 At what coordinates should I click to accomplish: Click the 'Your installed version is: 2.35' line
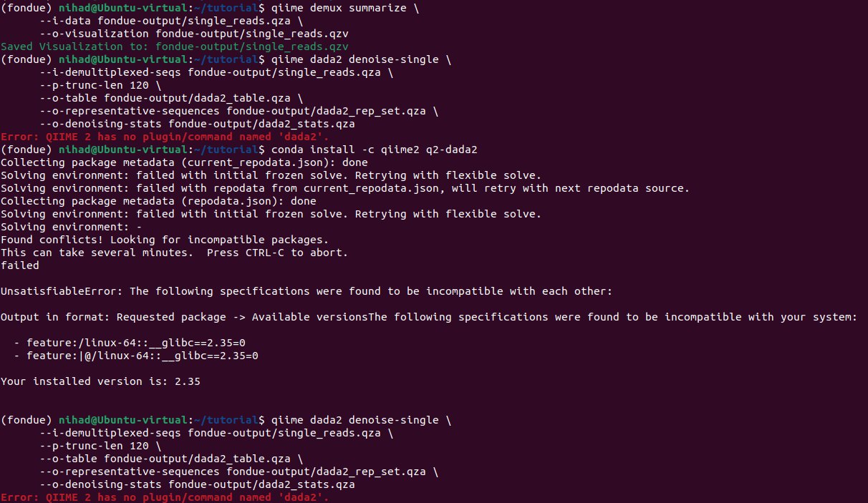tap(100, 381)
